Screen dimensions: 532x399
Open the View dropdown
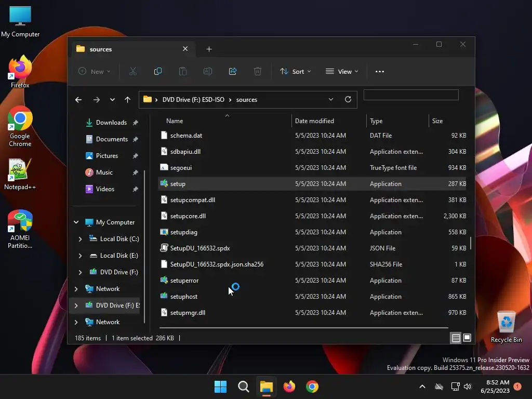[342, 72]
